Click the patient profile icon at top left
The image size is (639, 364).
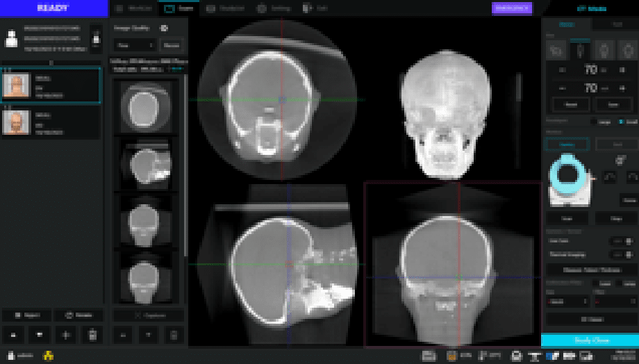click(11, 40)
